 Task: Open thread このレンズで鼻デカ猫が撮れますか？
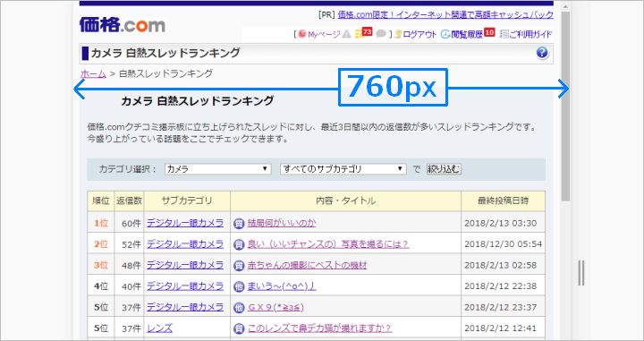point(319,328)
